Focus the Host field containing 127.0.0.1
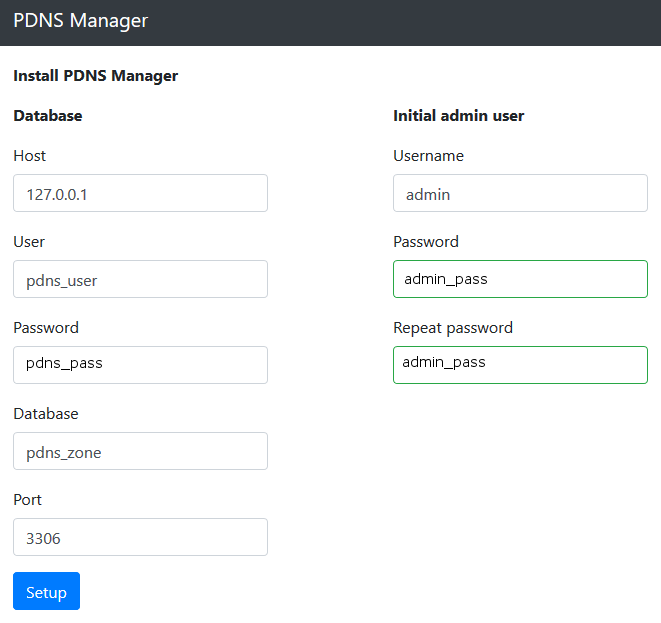Screen dimensions: 661x623 click(140, 193)
